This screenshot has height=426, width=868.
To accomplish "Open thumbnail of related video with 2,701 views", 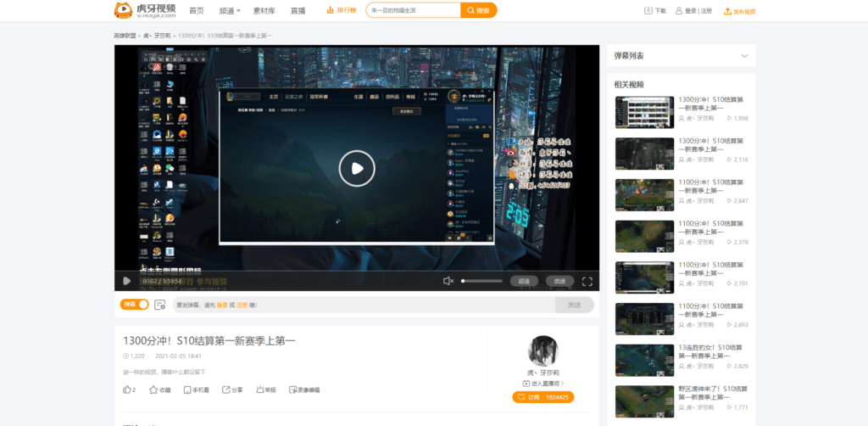I will point(644,277).
